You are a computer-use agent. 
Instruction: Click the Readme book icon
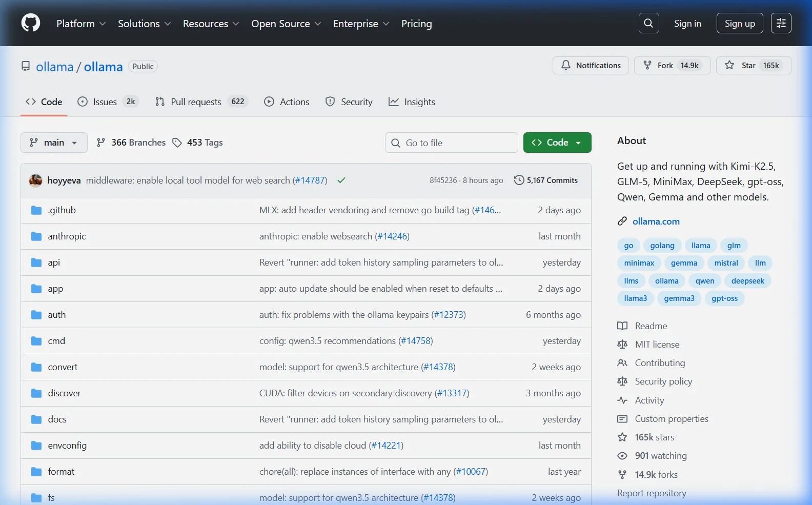click(x=622, y=326)
